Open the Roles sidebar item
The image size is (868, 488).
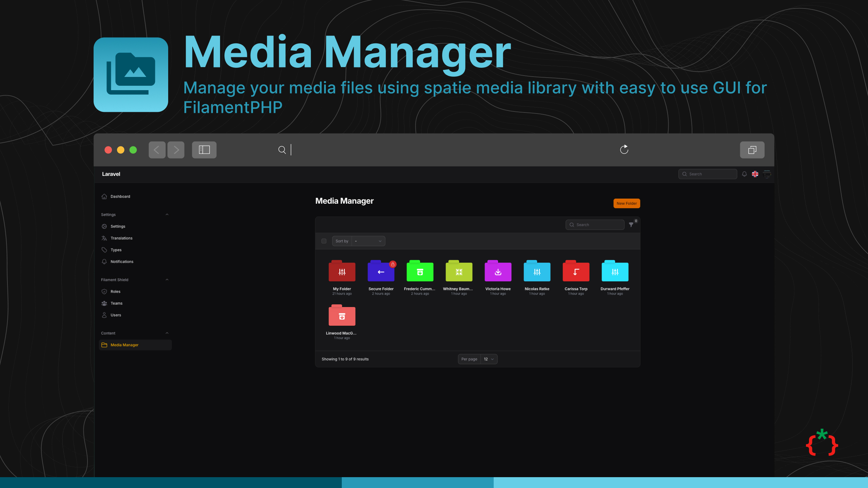(115, 291)
